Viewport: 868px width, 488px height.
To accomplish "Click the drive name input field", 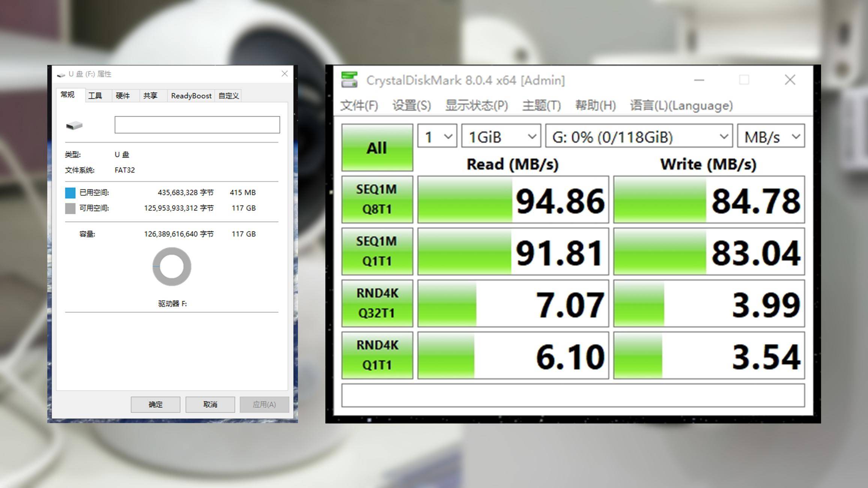I will [197, 125].
